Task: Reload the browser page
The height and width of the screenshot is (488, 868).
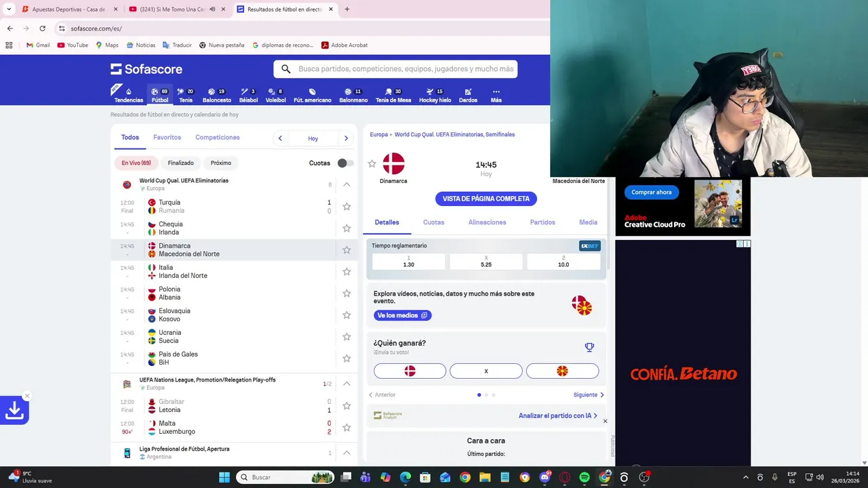Action: [42, 28]
